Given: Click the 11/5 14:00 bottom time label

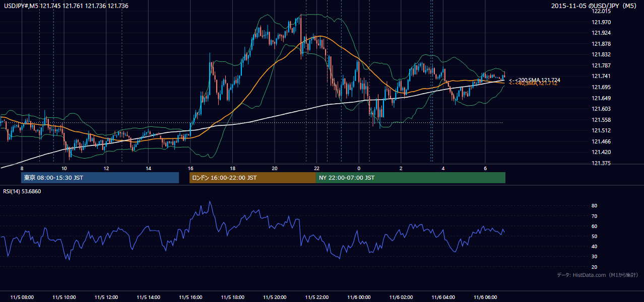Looking at the screenshot, I should click(148, 297).
